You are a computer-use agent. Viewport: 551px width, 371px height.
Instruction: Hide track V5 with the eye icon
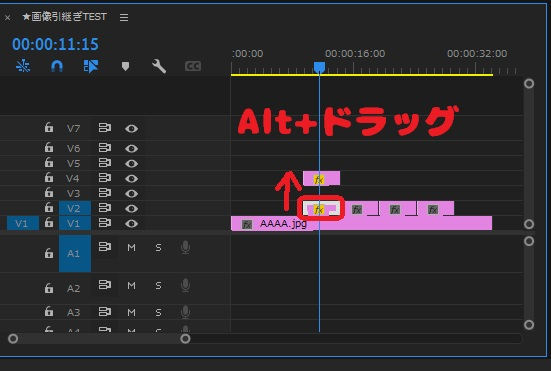[x=131, y=164]
